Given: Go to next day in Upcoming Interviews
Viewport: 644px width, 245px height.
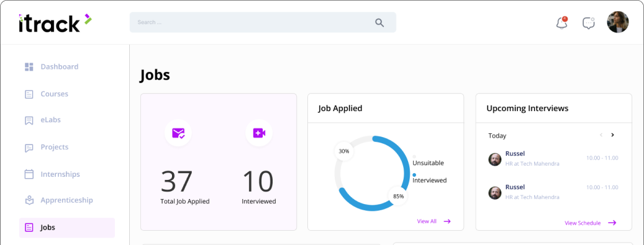Looking at the screenshot, I should (612, 135).
